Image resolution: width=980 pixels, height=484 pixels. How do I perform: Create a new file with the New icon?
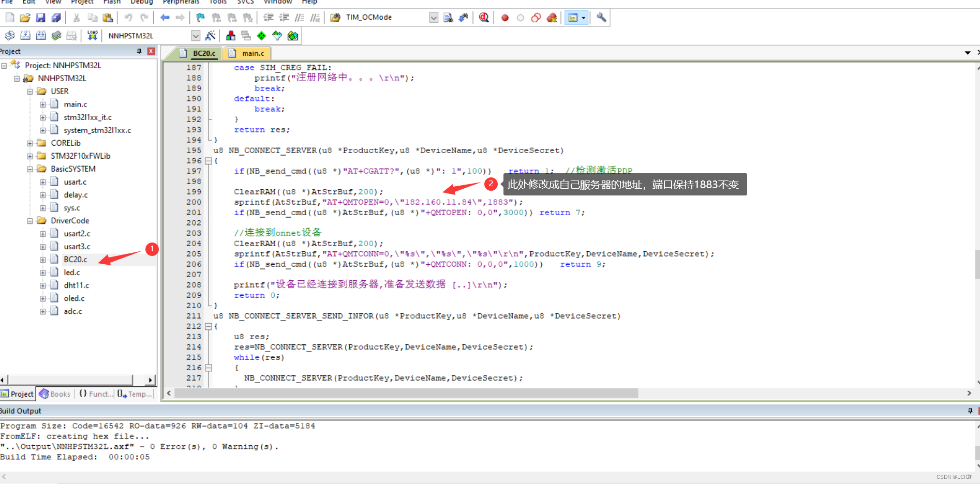[10, 18]
